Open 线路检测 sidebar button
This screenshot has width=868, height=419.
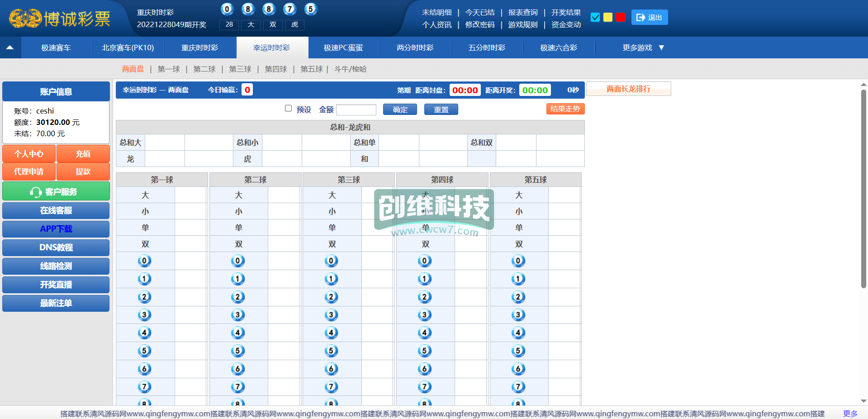click(56, 266)
